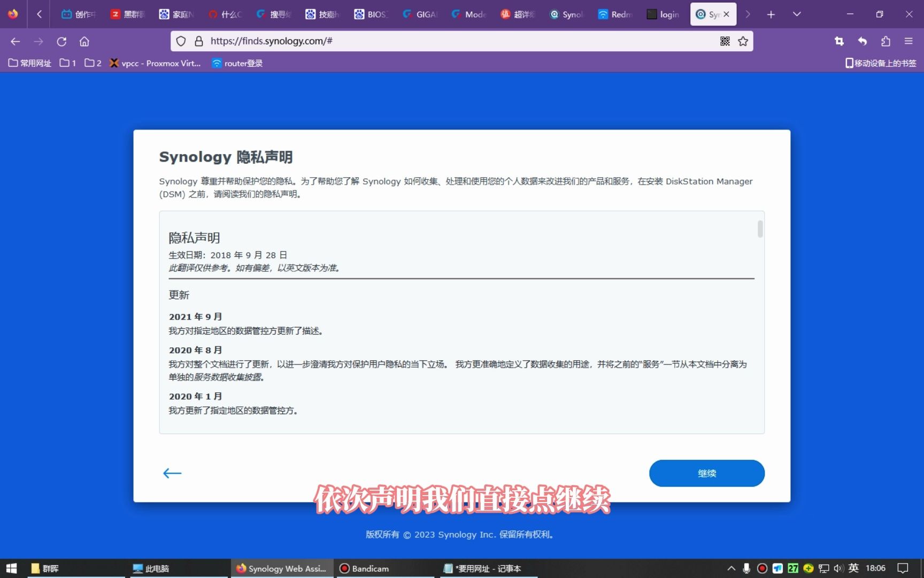The width and height of the screenshot is (924, 578).
Task: Open the router登录 bookmark
Action: coord(237,63)
